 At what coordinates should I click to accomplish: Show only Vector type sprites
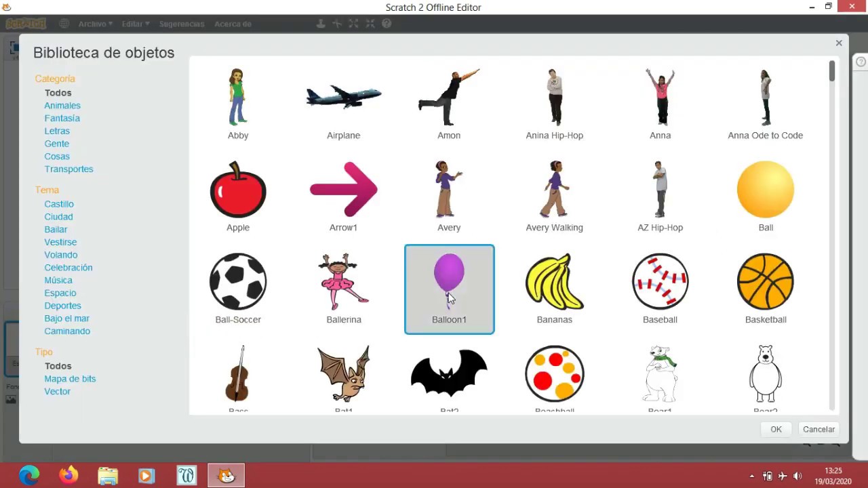[x=58, y=392]
